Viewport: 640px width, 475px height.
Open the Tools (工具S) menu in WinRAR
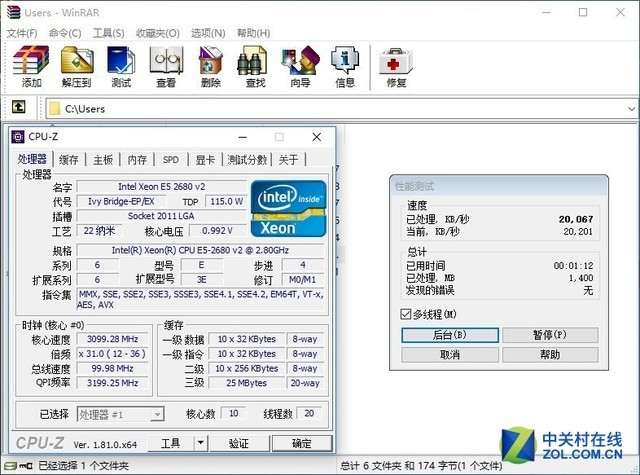[x=109, y=33]
